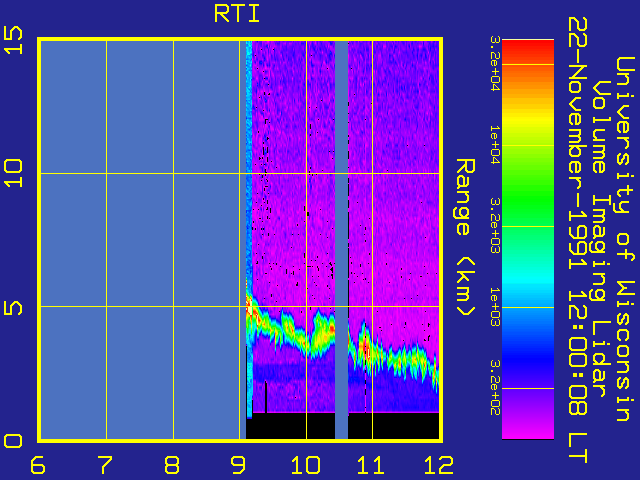Click the vertical data gap after 10
This screenshot has height=480, width=640.
341,239
